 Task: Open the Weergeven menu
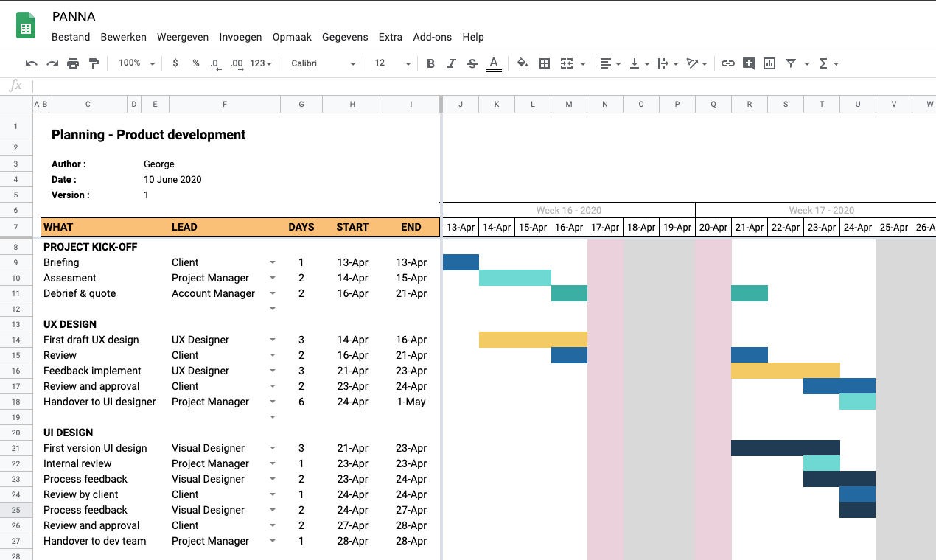click(x=183, y=37)
